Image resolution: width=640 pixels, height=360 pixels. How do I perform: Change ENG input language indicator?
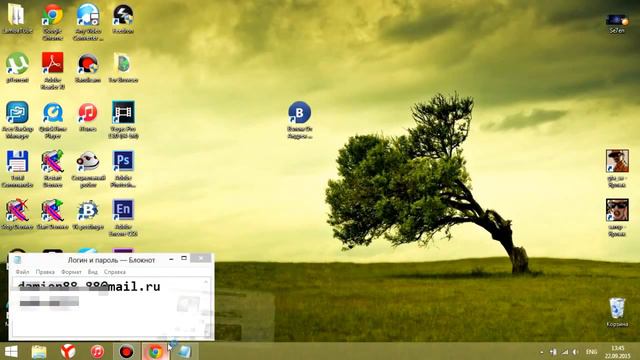tap(591, 352)
